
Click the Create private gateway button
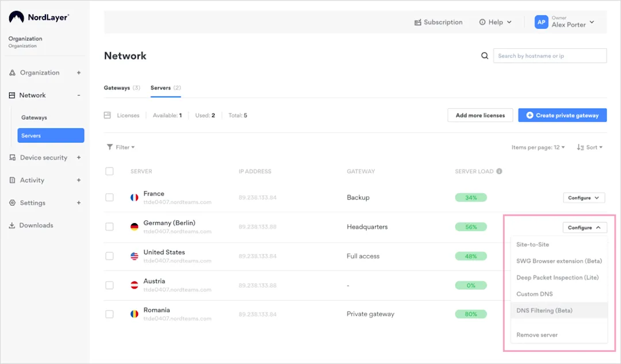click(x=562, y=115)
